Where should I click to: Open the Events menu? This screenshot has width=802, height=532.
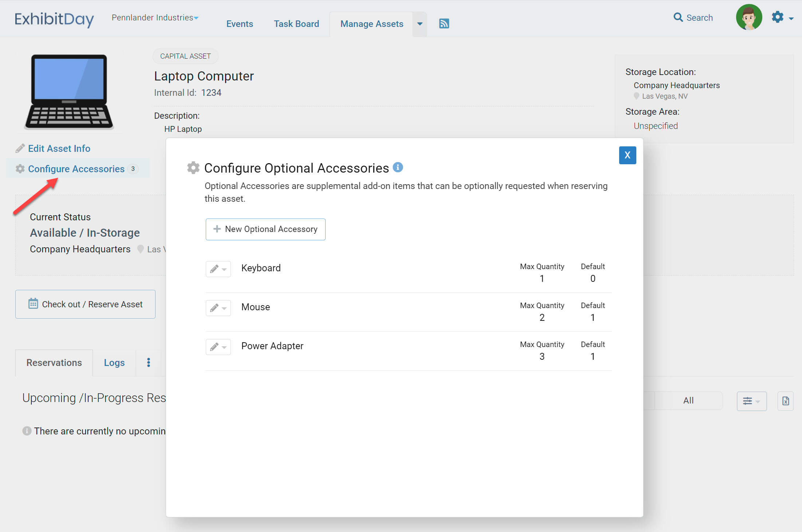click(239, 24)
